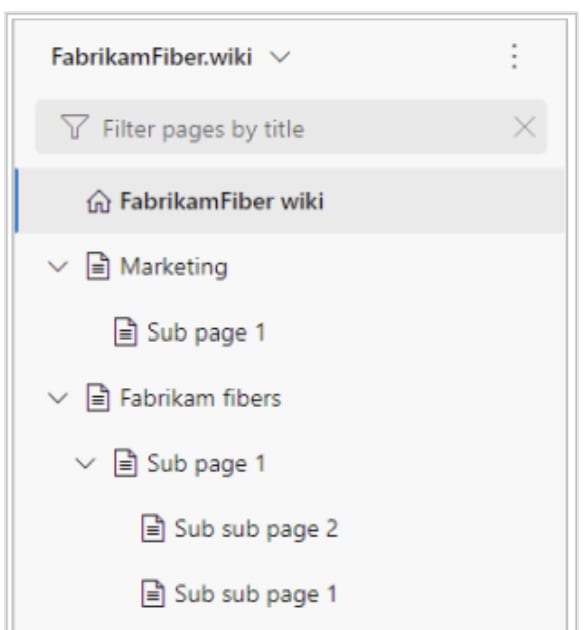Click the filter funnel icon
The height and width of the screenshot is (630, 584).
click(x=75, y=127)
